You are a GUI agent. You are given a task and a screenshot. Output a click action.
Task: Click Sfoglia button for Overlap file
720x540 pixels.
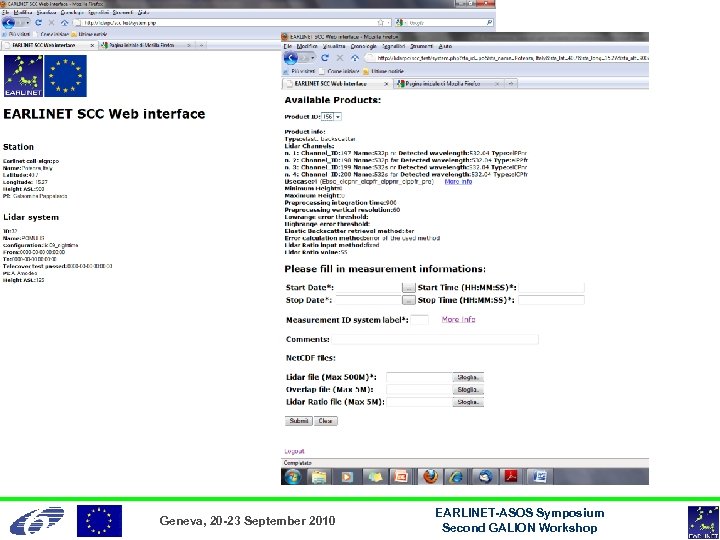tap(468, 390)
